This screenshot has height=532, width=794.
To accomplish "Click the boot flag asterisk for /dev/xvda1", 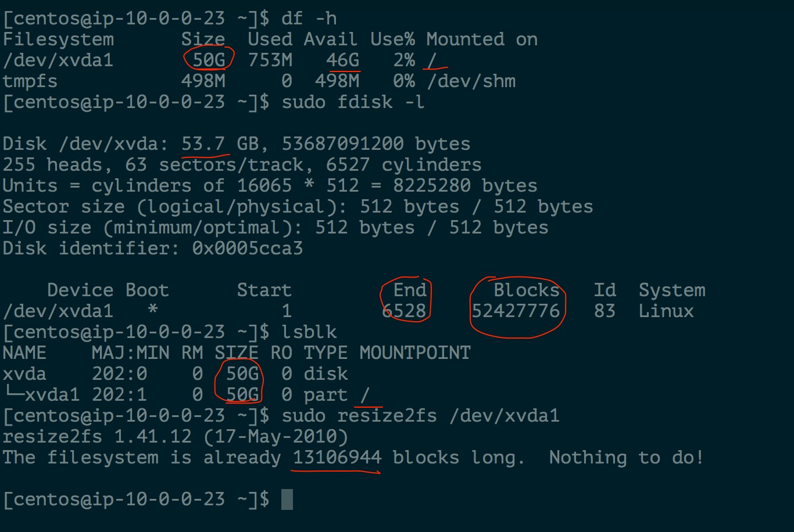I will click(x=153, y=310).
